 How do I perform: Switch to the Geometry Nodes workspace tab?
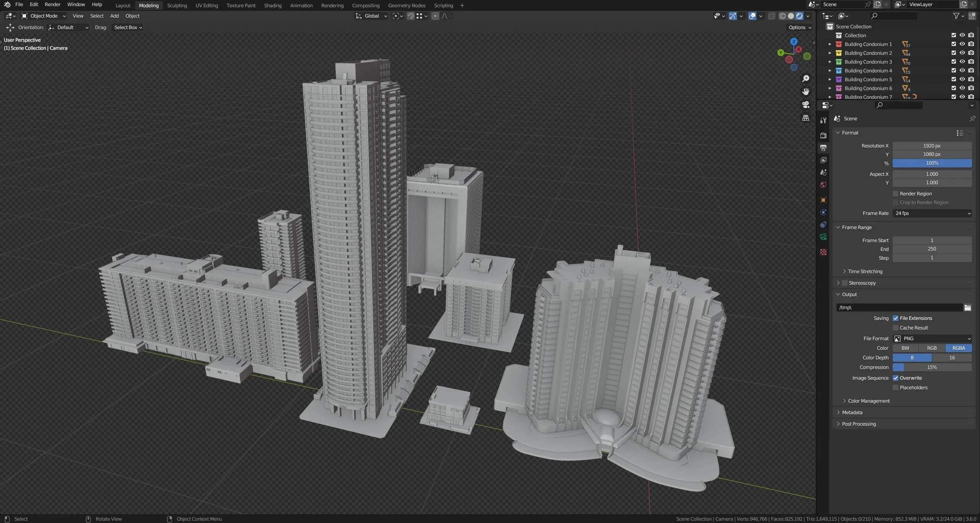(407, 5)
